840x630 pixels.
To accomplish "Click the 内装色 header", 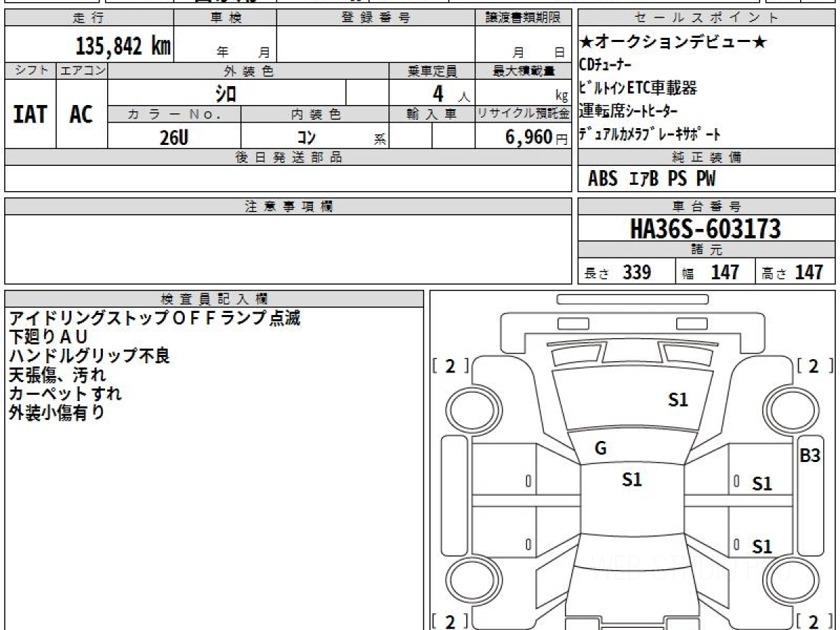I will [315, 114].
